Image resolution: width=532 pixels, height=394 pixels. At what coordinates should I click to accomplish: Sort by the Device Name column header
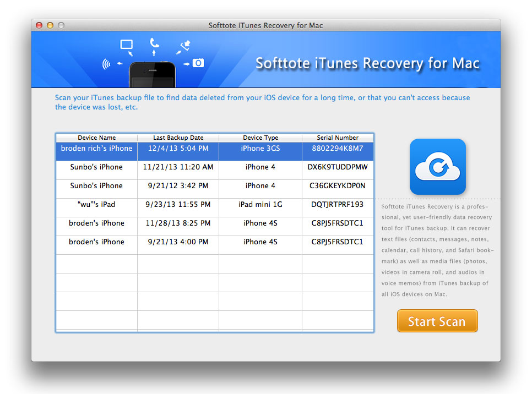coord(96,138)
